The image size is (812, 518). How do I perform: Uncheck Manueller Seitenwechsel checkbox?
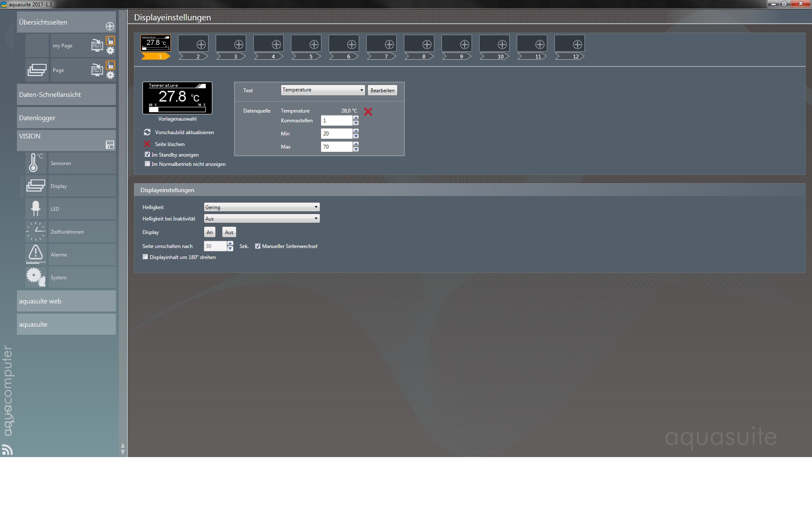(x=258, y=246)
